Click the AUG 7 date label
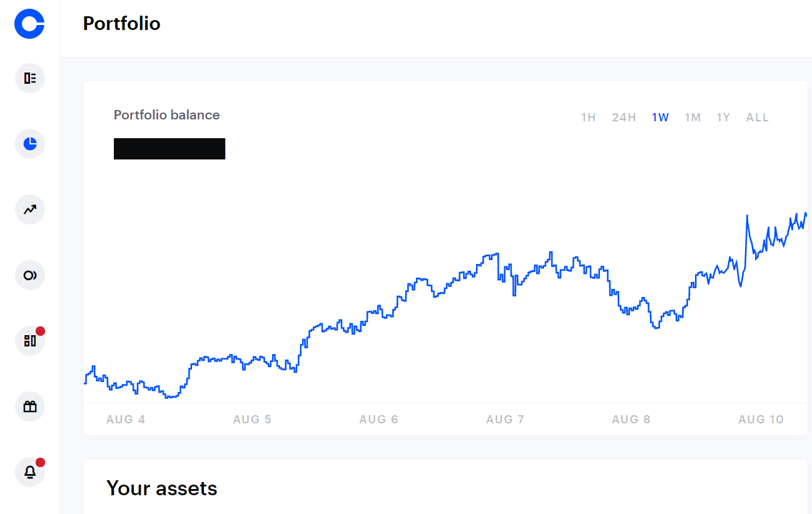Screen dimensions: 812x514 point(505,420)
